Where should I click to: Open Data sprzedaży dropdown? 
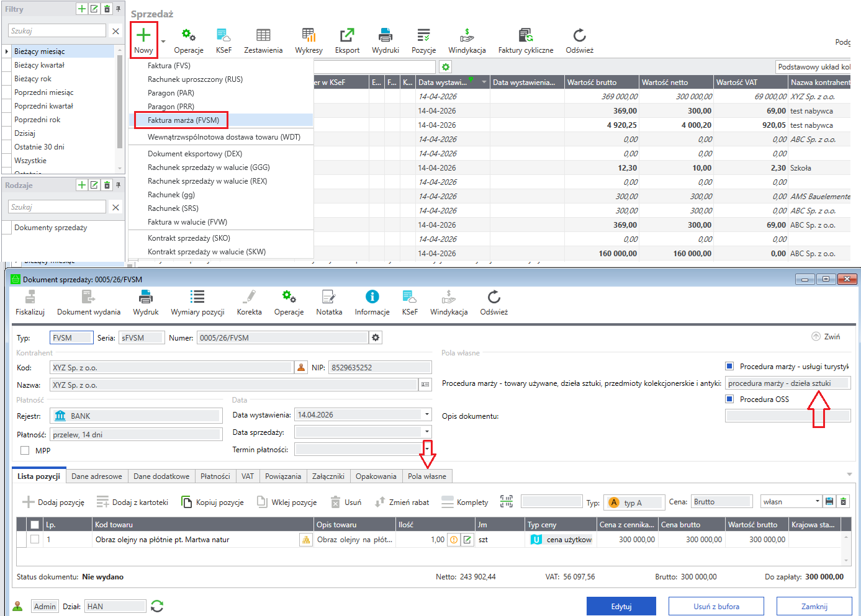427,432
